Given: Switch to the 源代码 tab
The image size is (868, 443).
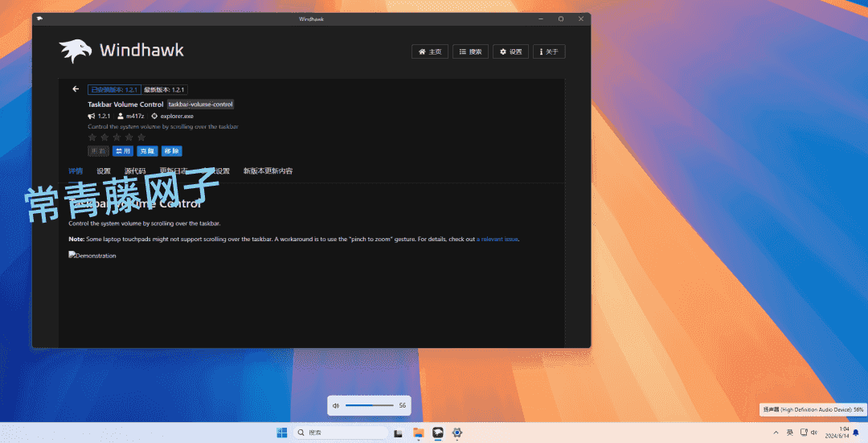Looking at the screenshot, I should pyautogui.click(x=135, y=170).
